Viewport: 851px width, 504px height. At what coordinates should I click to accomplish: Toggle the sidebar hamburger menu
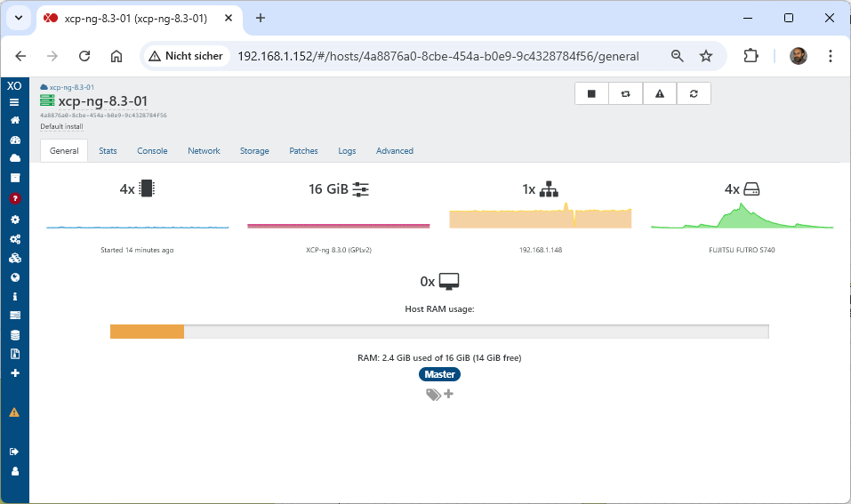(14, 102)
